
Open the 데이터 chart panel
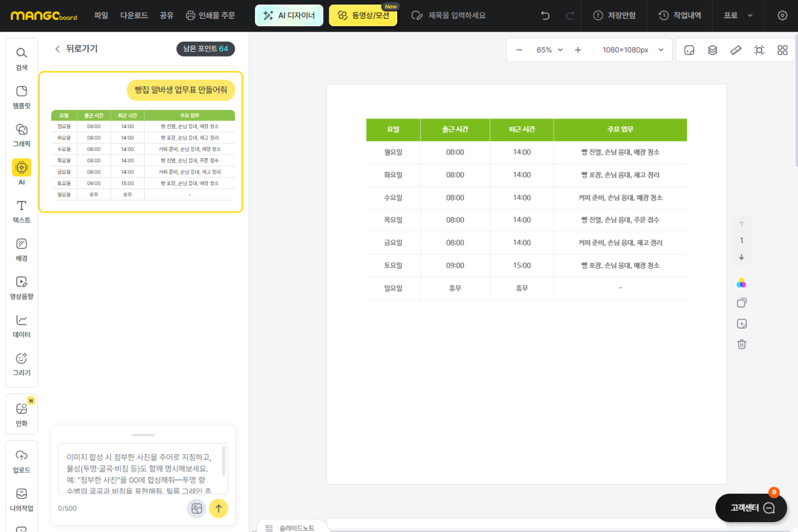[22, 326]
